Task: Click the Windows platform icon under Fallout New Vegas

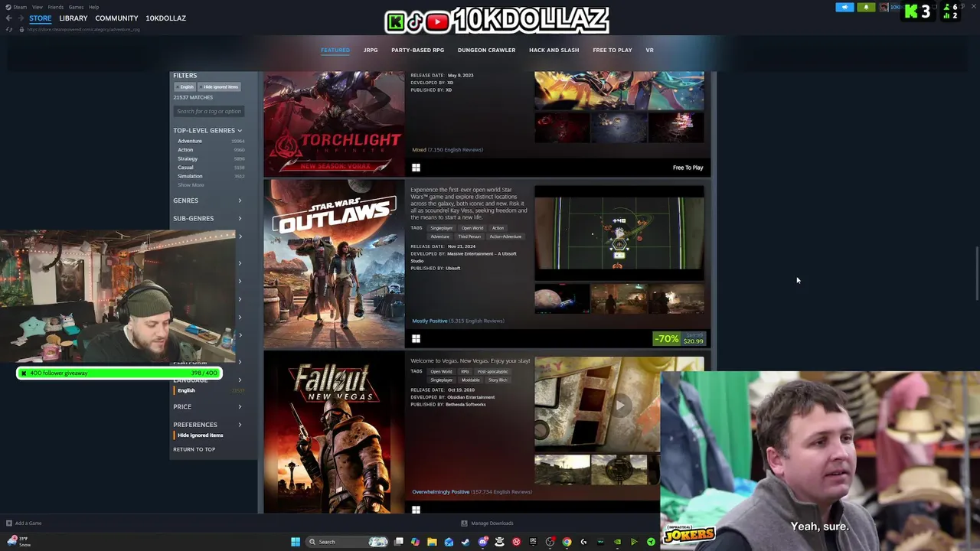Action: coord(416,510)
